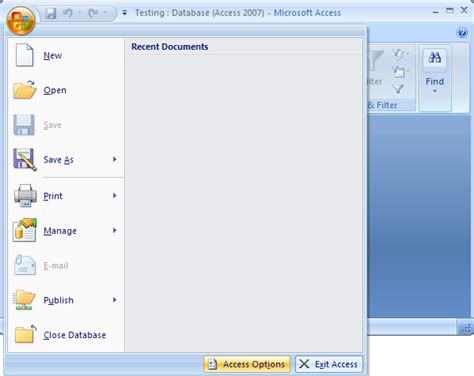Click the Recent Documents heading
Image resolution: width=474 pixels, height=376 pixels.
[x=170, y=47]
